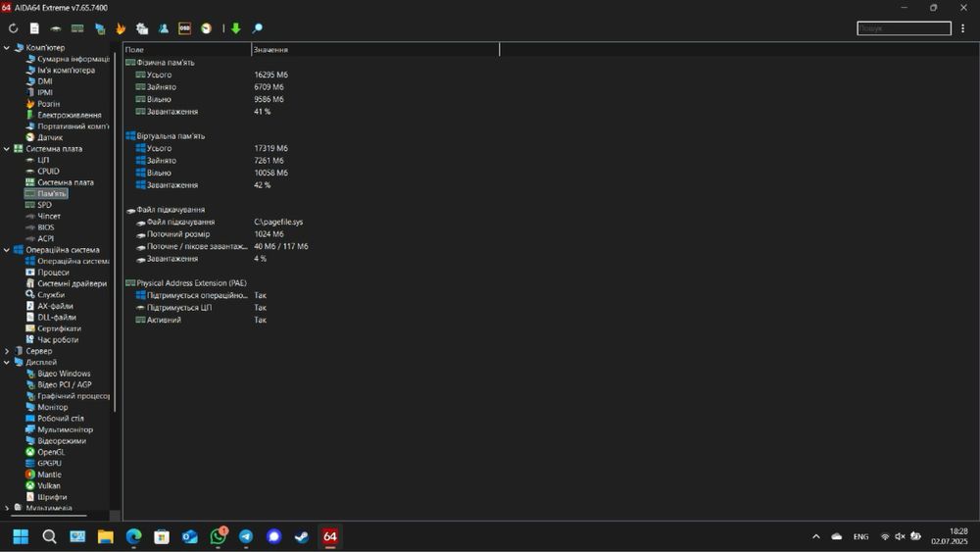
Task: Open Telegram from the taskbar
Action: [x=246, y=536]
